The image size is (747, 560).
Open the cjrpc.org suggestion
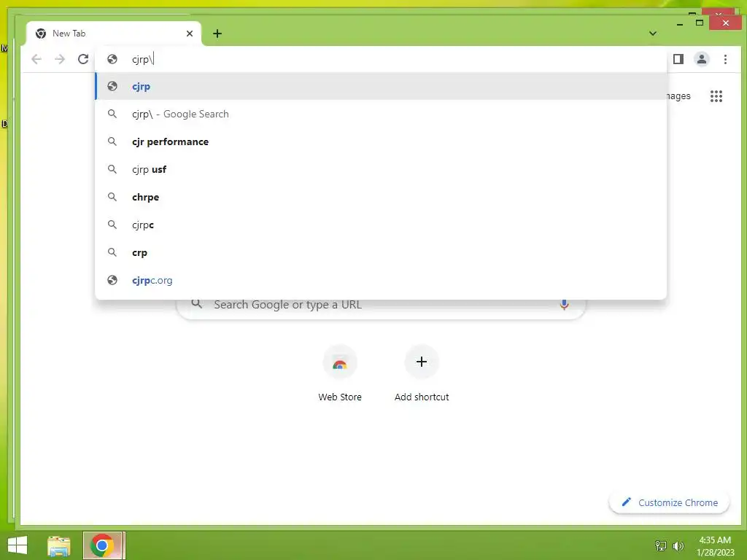[x=381, y=280]
